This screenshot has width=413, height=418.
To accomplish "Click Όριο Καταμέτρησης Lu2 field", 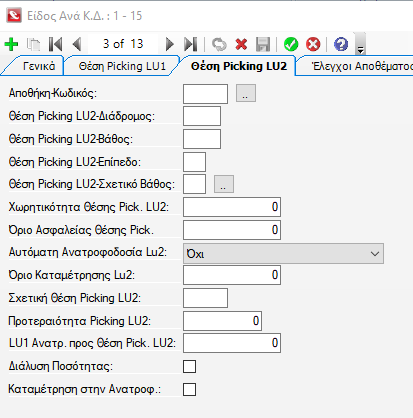I will (x=232, y=275).
